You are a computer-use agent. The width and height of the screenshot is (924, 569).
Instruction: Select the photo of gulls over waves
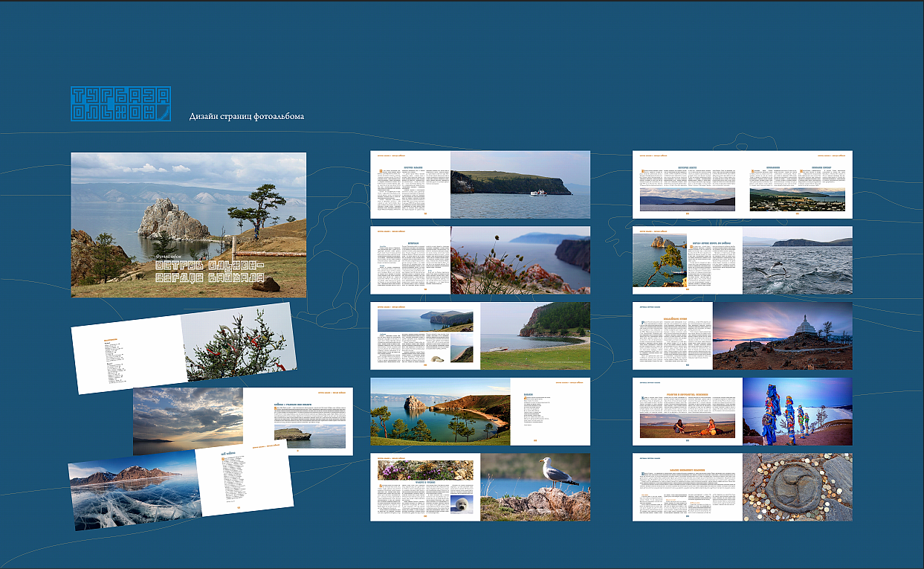(798, 260)
